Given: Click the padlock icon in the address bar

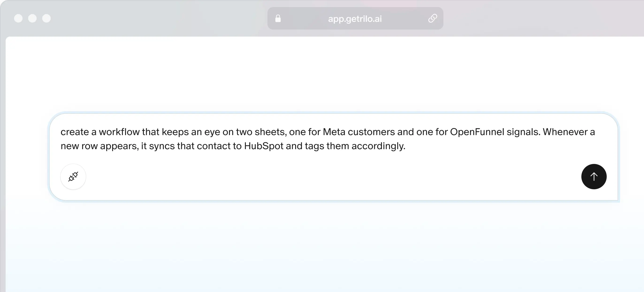Looking at the screenshot, I should [x=278, y=18].
